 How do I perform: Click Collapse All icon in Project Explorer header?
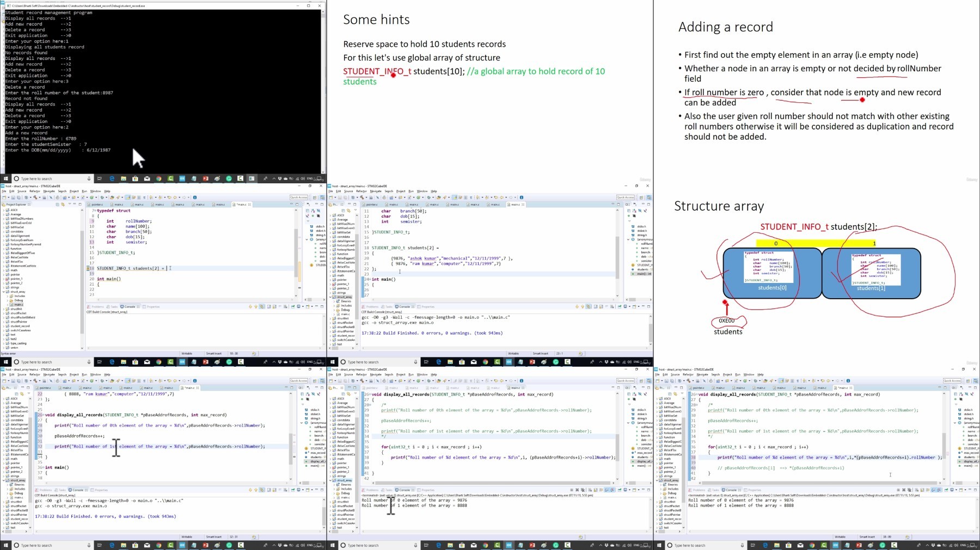pyautogui.click(x=58, y=205)
